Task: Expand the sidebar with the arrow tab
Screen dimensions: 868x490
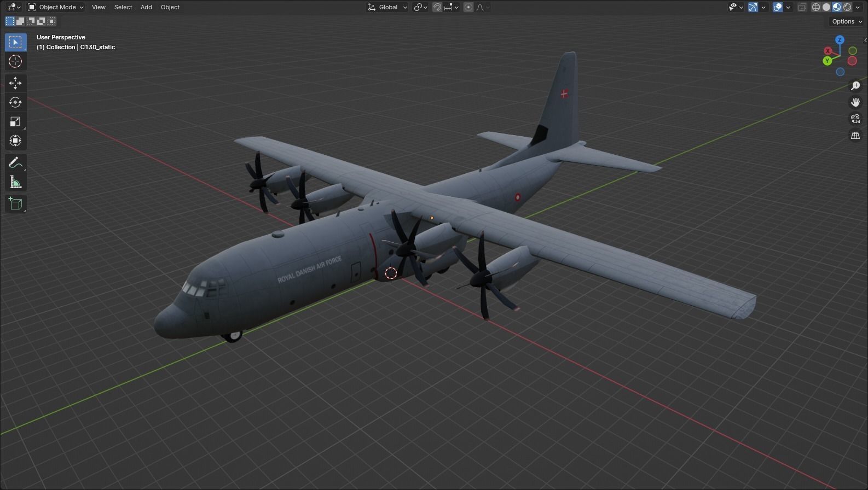Action: pyautogui.click(x=865, y=40)
